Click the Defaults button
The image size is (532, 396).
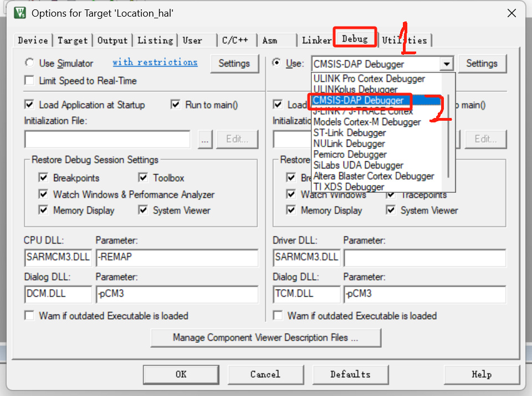coord(350,374)
